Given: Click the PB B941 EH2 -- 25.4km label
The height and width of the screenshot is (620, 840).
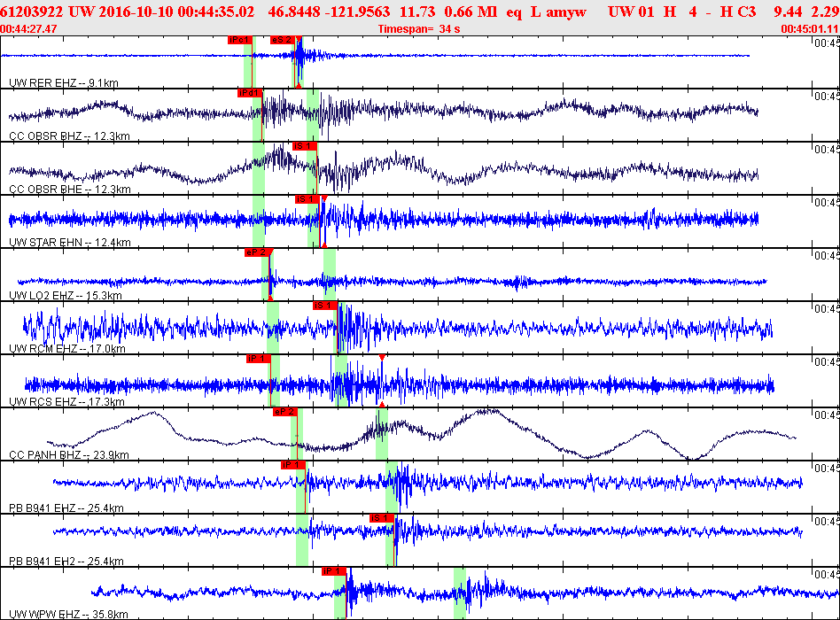Looking at the screenshot, I should coord(66,562).
